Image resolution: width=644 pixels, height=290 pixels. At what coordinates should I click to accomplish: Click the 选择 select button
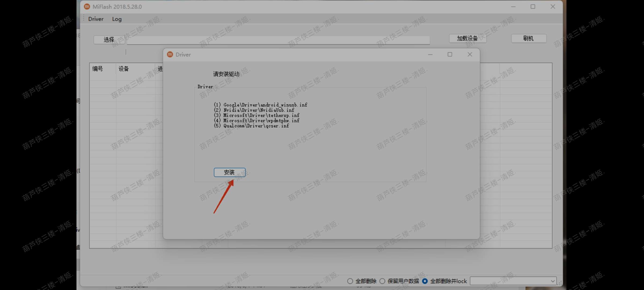[x=109, y=40]
